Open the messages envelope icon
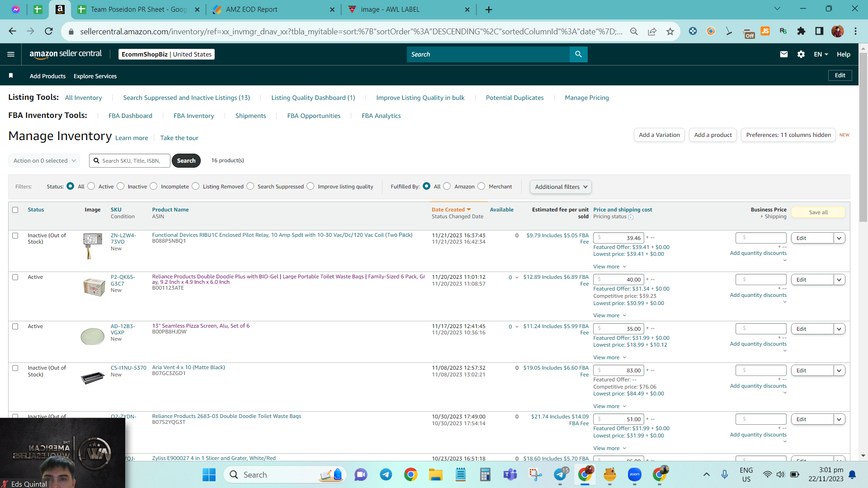868x488 pixels. (x=784, y=54)
